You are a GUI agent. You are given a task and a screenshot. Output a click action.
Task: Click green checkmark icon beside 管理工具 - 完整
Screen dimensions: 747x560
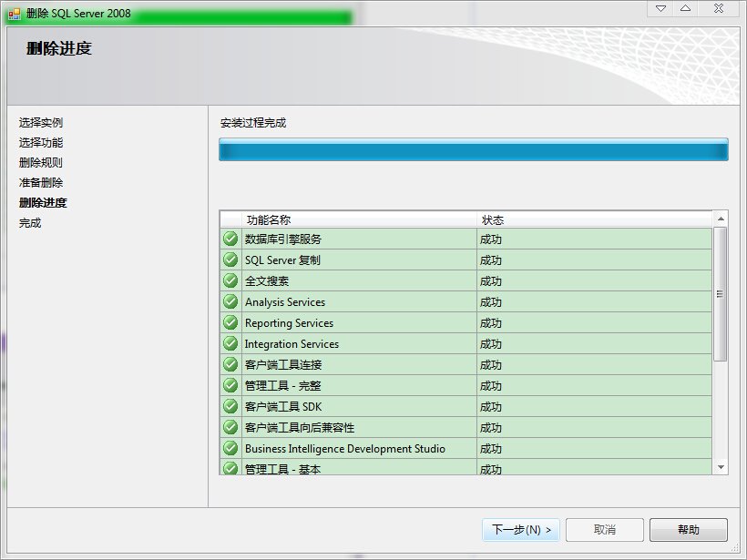coord(230,385)
